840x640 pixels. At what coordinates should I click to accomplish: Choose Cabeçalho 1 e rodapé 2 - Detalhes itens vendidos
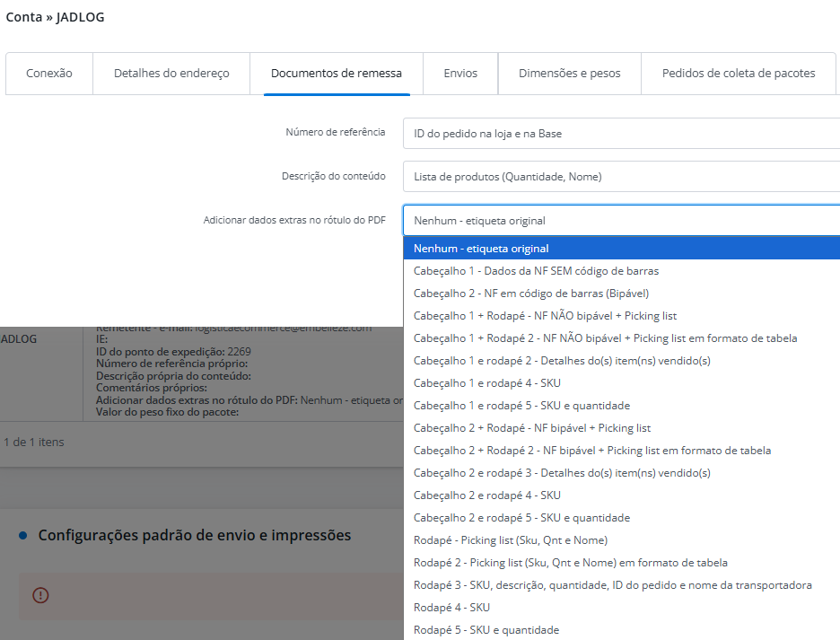(x=621, y=361)
